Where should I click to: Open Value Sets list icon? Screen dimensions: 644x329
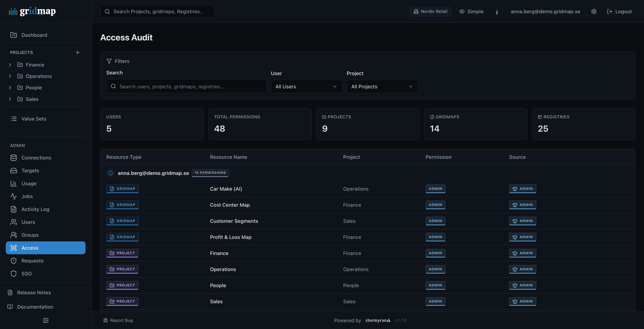point(13,119)
